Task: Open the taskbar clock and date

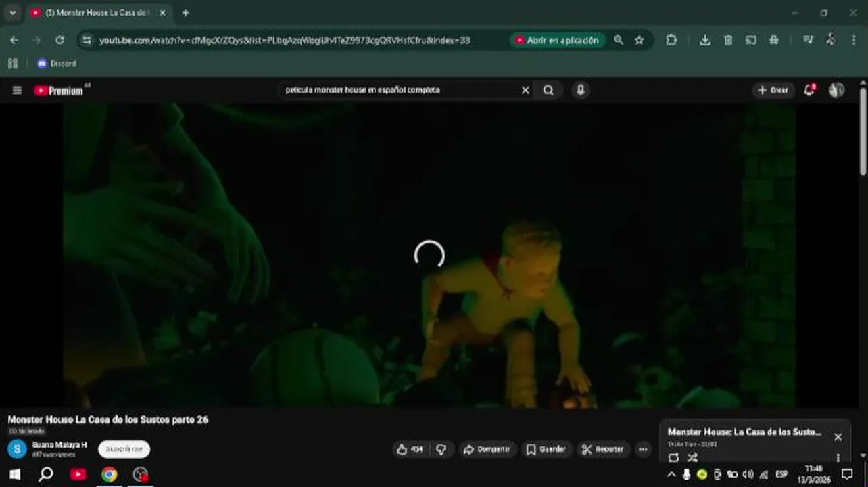Action: point(814,474)
